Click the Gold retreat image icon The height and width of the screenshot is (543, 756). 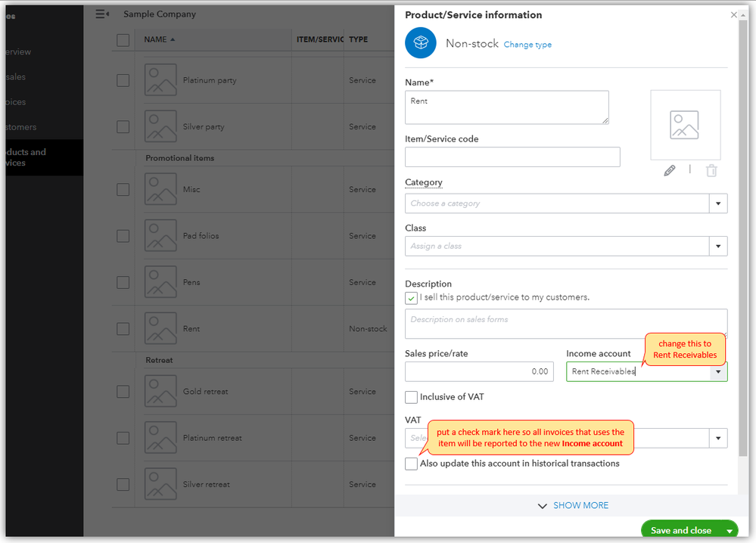[x=160, y=391]
